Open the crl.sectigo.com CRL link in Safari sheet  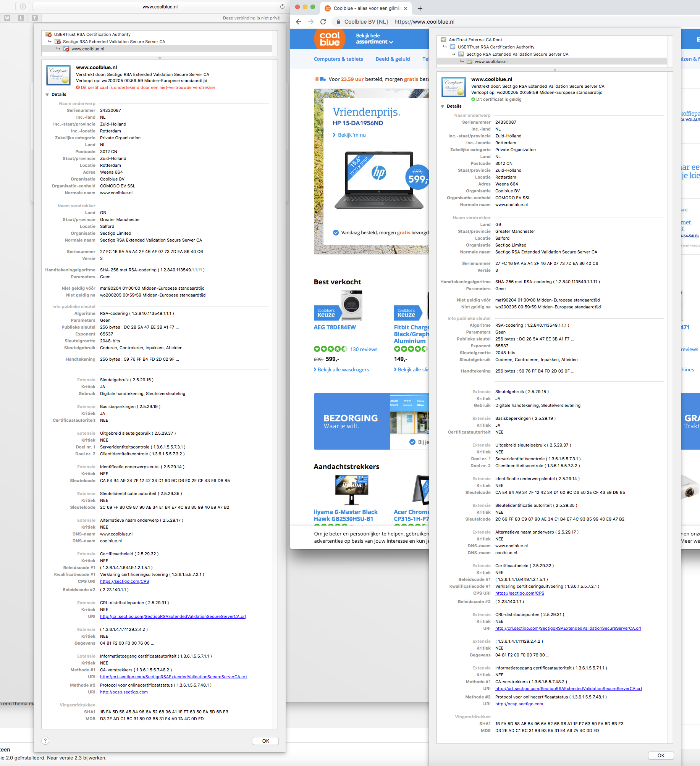click(x=173, y=616)
